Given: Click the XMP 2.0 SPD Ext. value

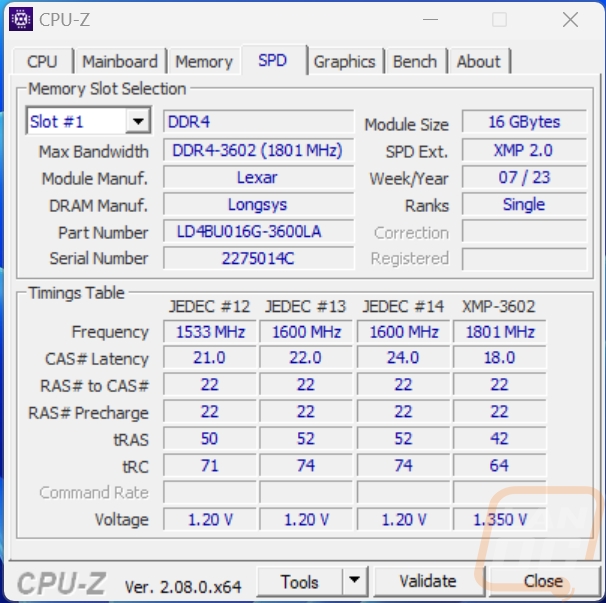Looking at the screenshot, I should pos(524,150).
